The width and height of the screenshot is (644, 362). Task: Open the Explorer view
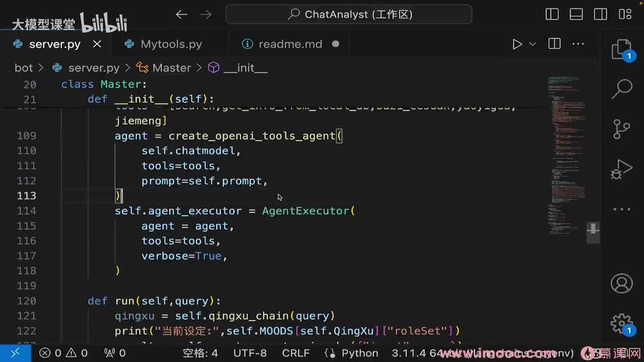622,50
